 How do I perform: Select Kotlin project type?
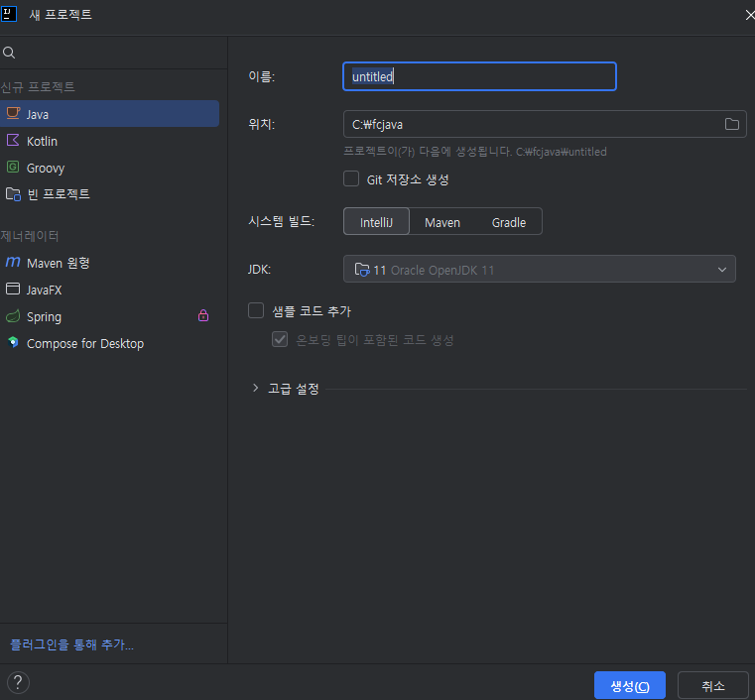tap(109, 141)
